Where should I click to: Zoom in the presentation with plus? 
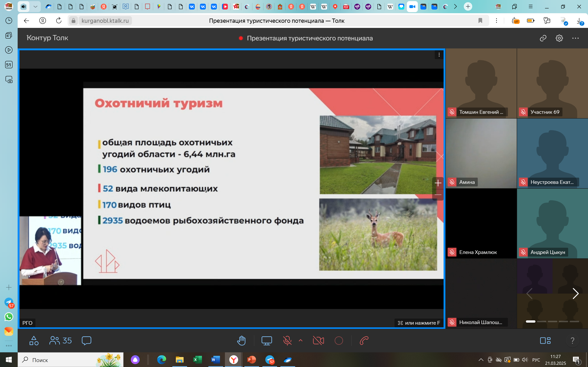coord(438,183)
